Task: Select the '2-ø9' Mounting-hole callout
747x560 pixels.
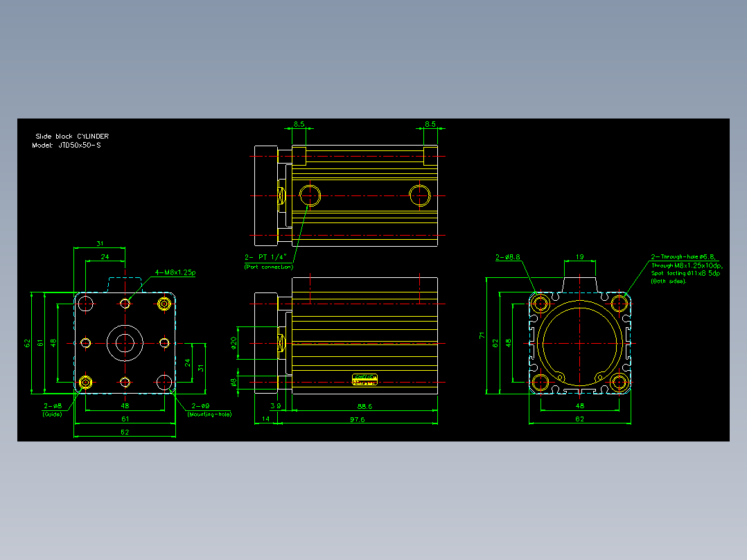Action: pos(200,406)
